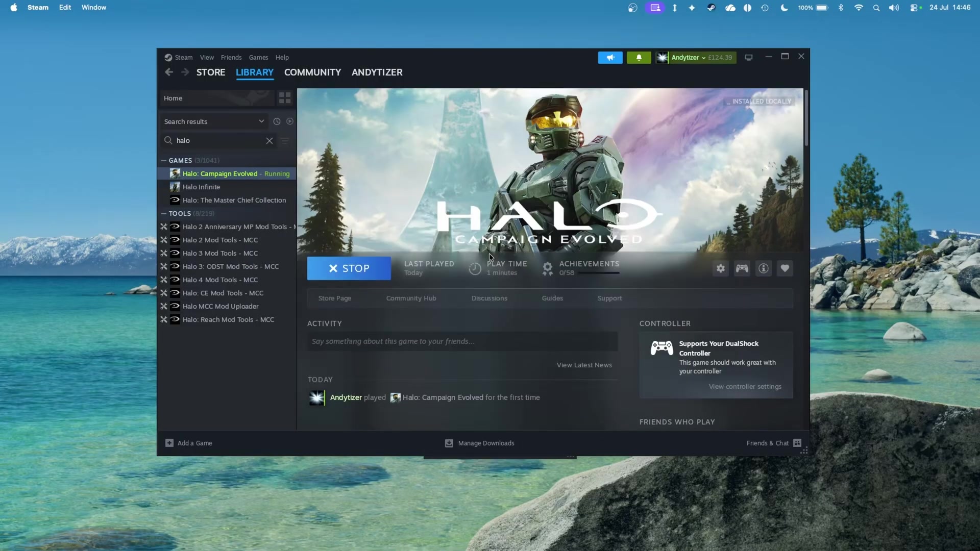Open the macOS volume control
Viewport: 980px width, 551px height.
[x=894, y=8]
